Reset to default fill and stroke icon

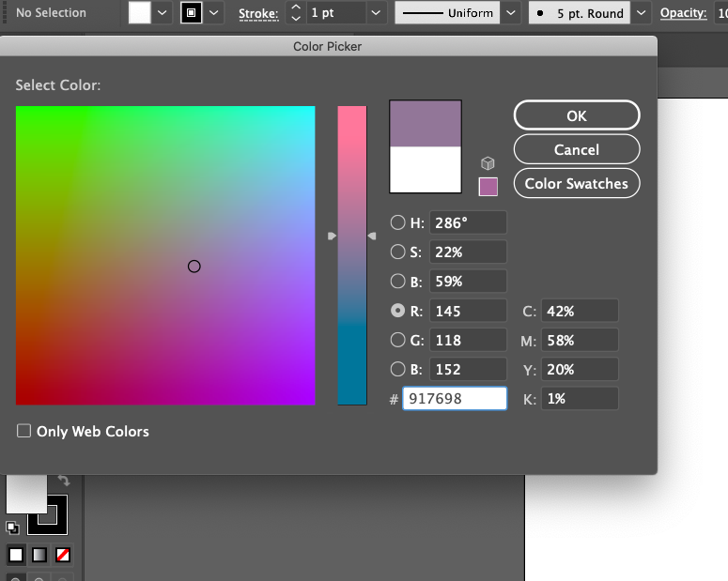tap(13, 527)
